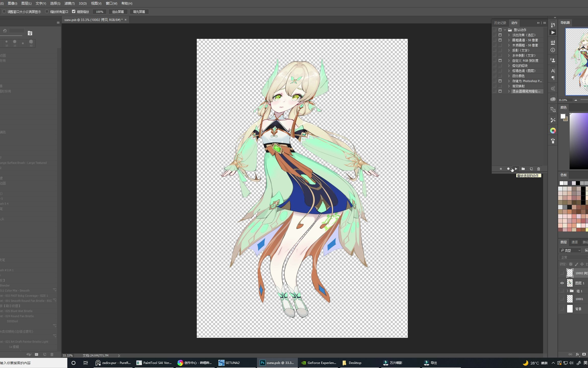
Task: Open the 3D panel icon in dock
Action: 553,42
